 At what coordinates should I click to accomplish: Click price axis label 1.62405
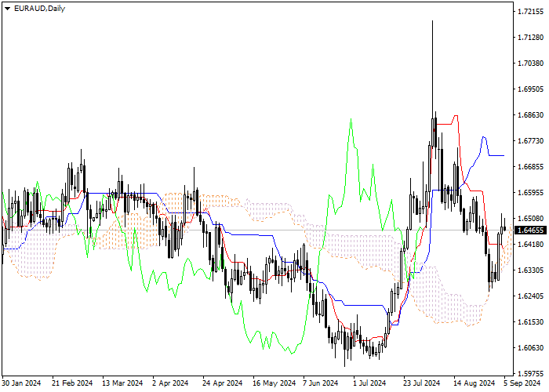531,296
